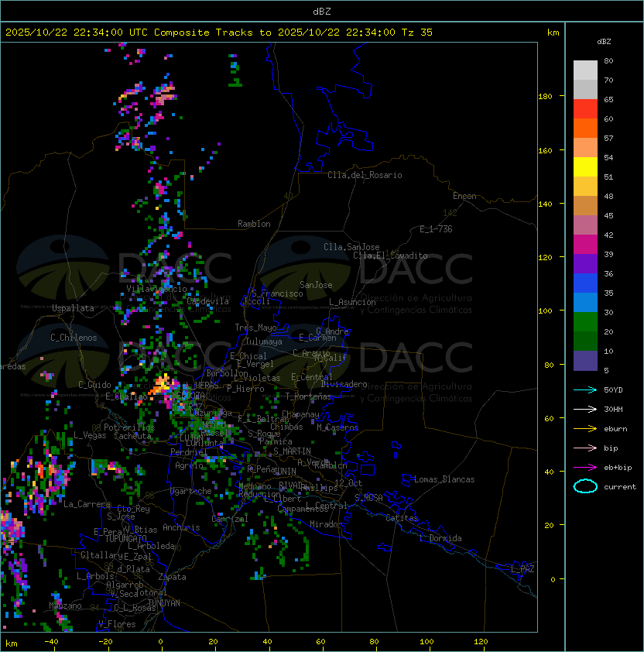Click the cyan 50YD arrow in legend
The width and height of the screenshot is (644, 652).
click(x=585, y=389)
